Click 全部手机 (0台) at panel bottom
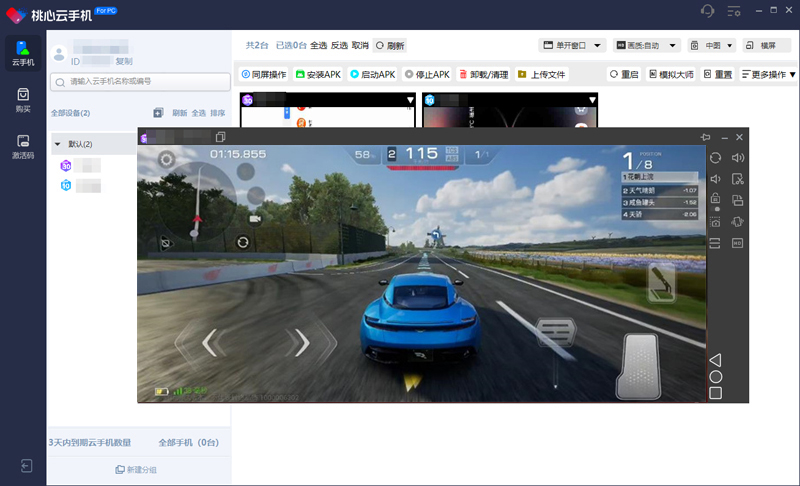800x486 pixels. [189, 443]
